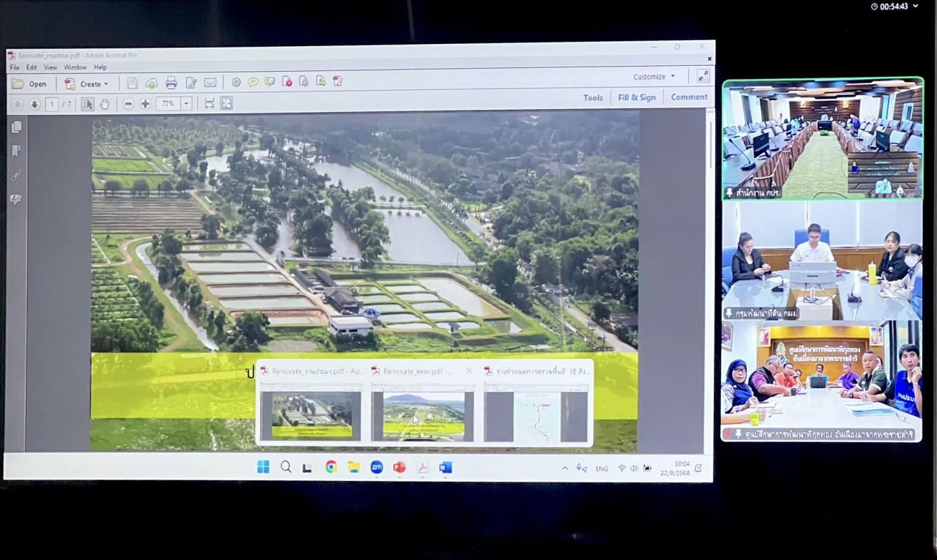Viewport: 937px width, 560px height.
Task: Select the Renovate_สทก.pdf preview thumbnail
Action: pos(422,414)
